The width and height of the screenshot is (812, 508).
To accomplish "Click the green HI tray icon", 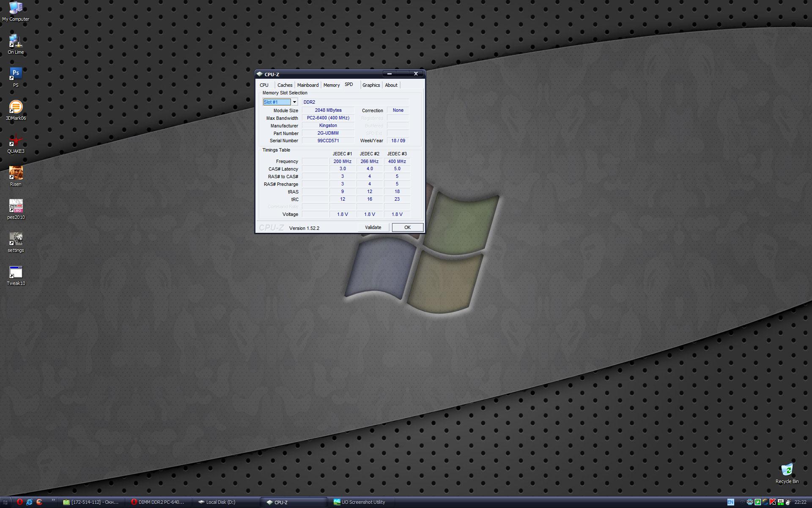I will tap(781, 502).
